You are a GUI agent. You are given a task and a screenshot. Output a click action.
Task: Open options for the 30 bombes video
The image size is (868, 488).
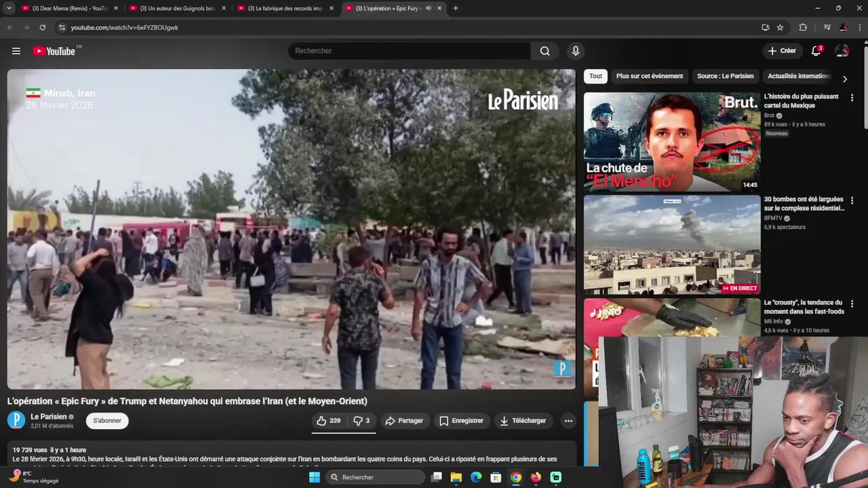click(x=852, y=201)
